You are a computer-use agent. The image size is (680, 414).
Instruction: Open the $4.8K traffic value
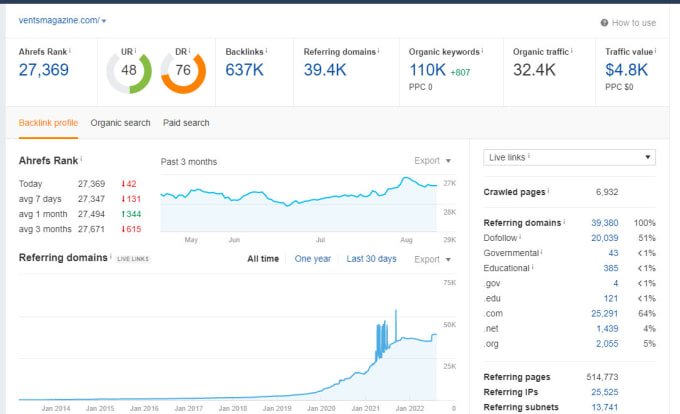626,70
